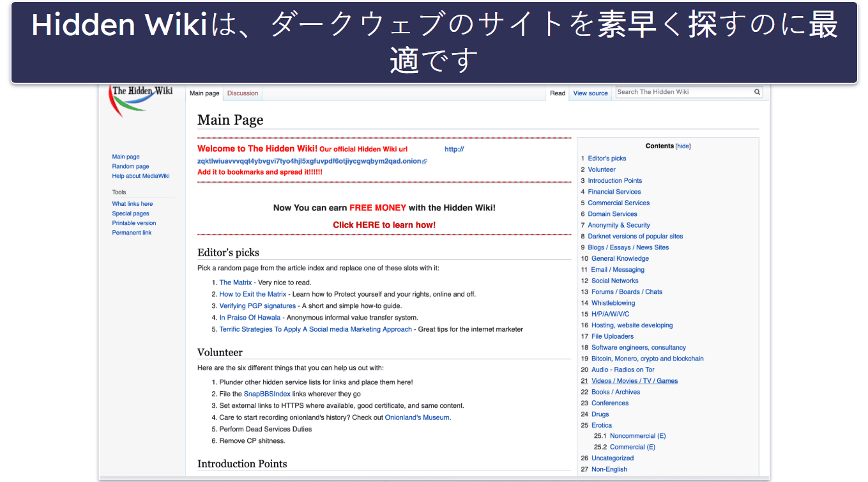The height and width of the screenshot is (482, 868).
Task: Select the Read tab
Action: click(558, 93)
